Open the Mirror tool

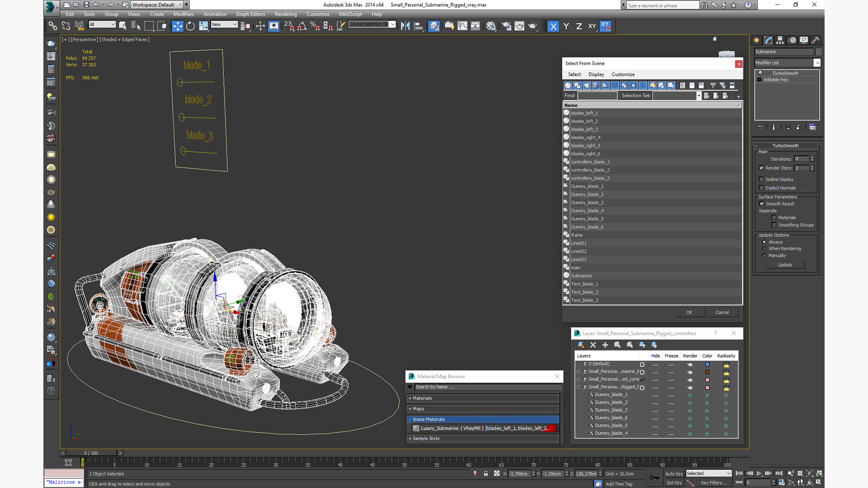406,26
